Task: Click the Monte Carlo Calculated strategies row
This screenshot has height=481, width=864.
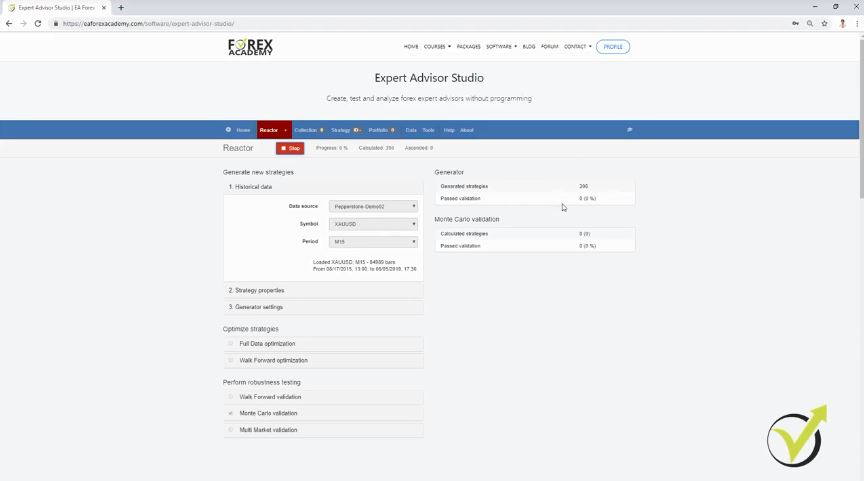Action: 534,234
